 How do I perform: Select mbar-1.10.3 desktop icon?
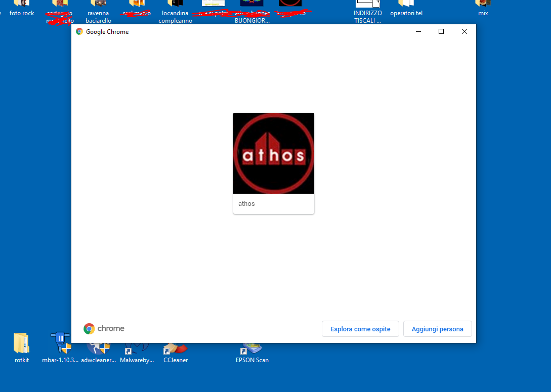[x=60, y=348]
